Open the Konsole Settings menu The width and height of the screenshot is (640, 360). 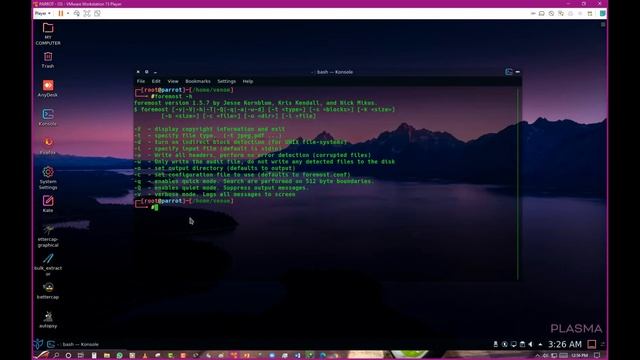pos(227,81)
